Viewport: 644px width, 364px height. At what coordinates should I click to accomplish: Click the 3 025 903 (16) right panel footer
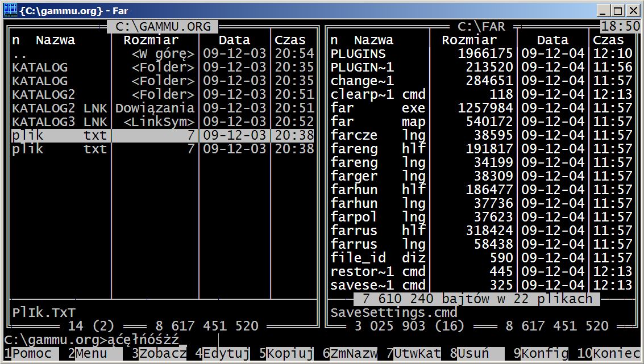coord(409,327)
